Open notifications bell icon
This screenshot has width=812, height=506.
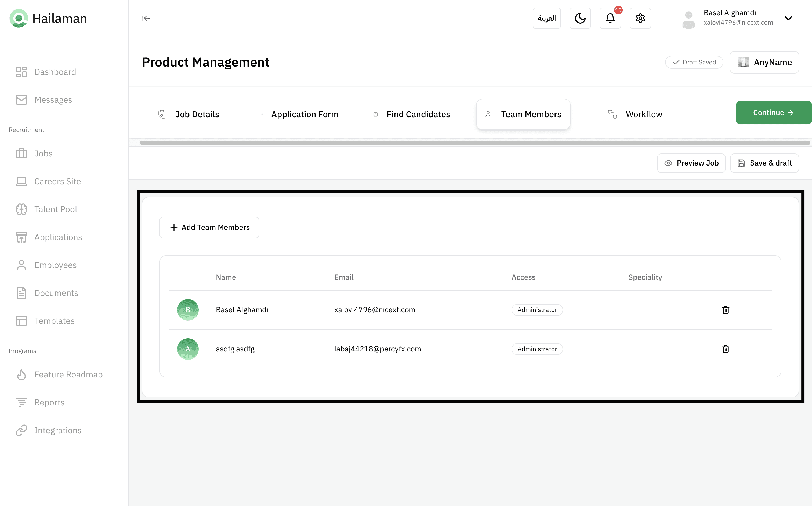pyautogui.click(x=610, y=19)
